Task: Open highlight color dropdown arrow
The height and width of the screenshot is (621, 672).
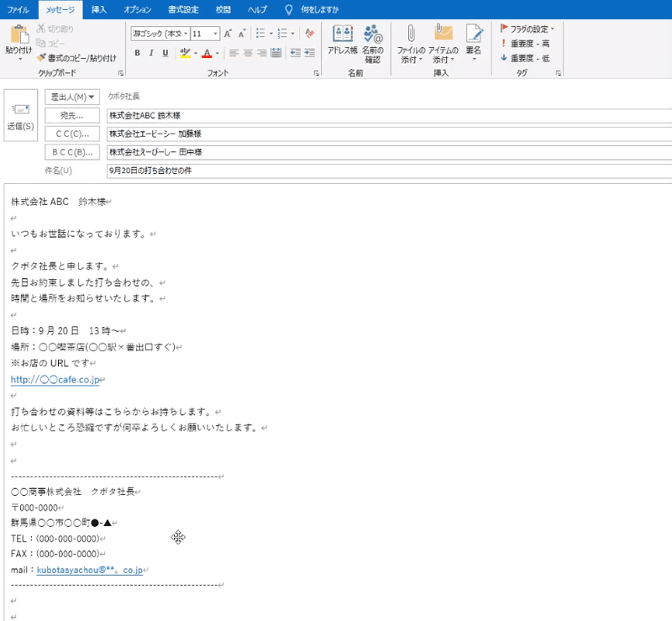Action: click(x=196, y=53)
